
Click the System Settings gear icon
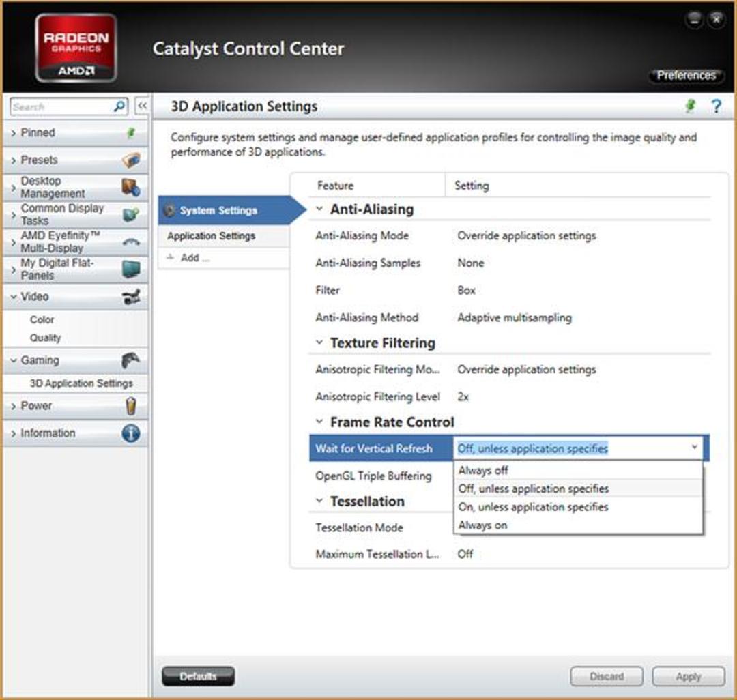click(169, 210)
